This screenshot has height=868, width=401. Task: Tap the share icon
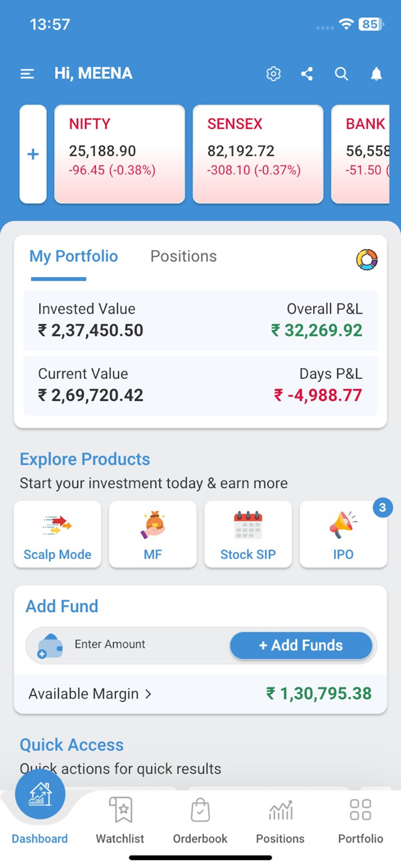tap(307, 74)
